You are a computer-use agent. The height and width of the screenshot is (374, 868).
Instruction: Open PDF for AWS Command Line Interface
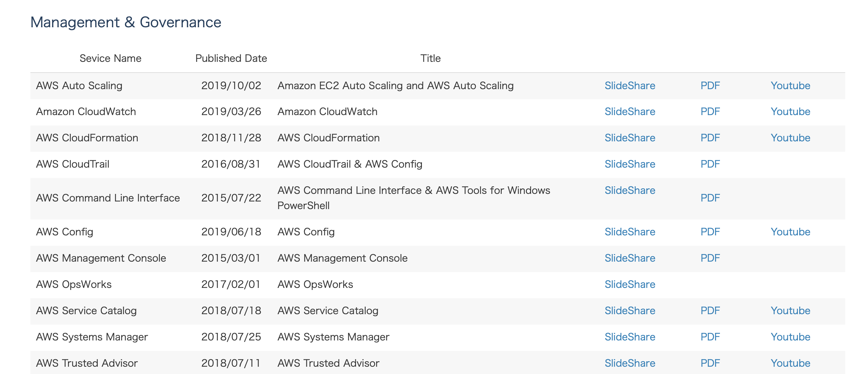710,198
